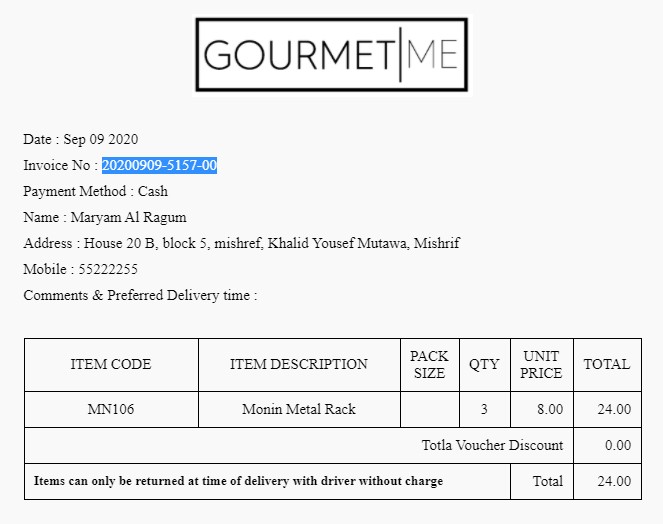663x524 pixels.
Task: Click the ITEM CODE column header
Action: click(x=111, y=364)
